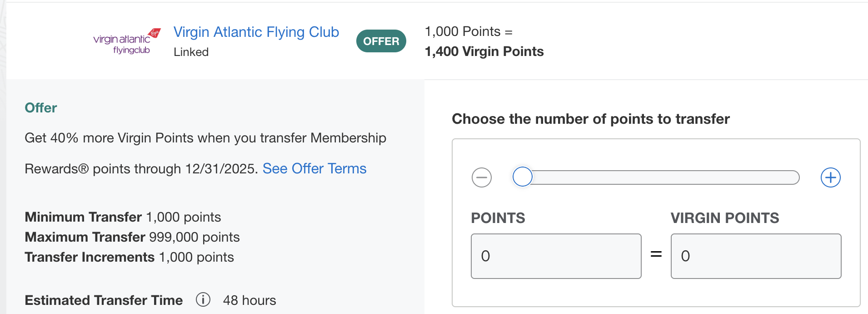Click the Choose the number of points heading

tap(590, 119)
